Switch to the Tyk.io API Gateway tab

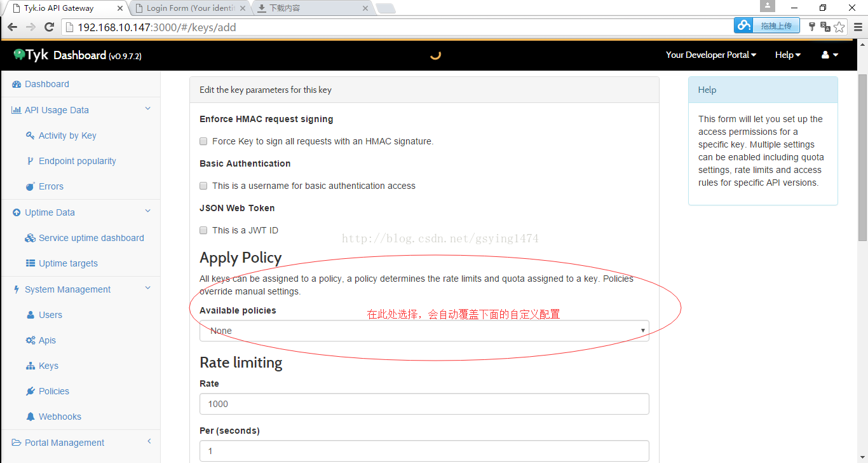(66, 8)
